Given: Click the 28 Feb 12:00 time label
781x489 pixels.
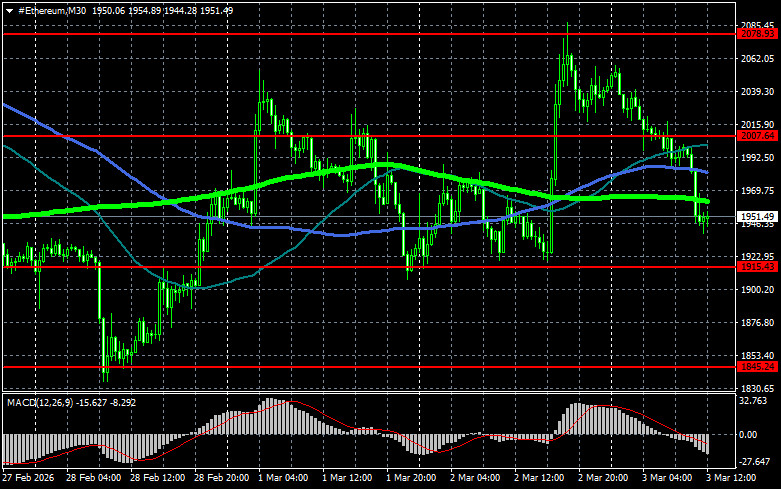Looking at the screenshot, I should [157, 478].
